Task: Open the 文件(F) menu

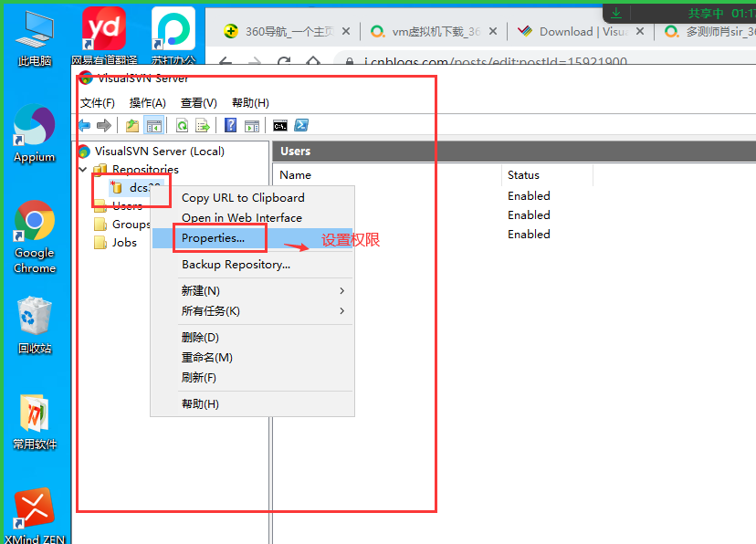Action: point(98,102)
